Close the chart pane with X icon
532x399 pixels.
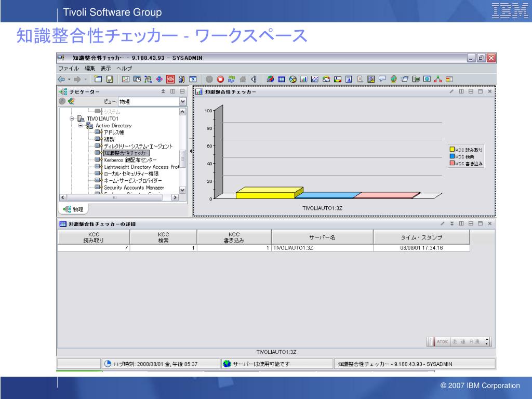(489, 91)
